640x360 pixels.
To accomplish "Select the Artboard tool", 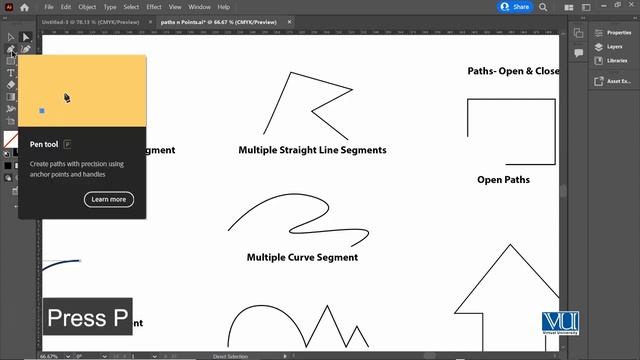I will pos(11,121).
